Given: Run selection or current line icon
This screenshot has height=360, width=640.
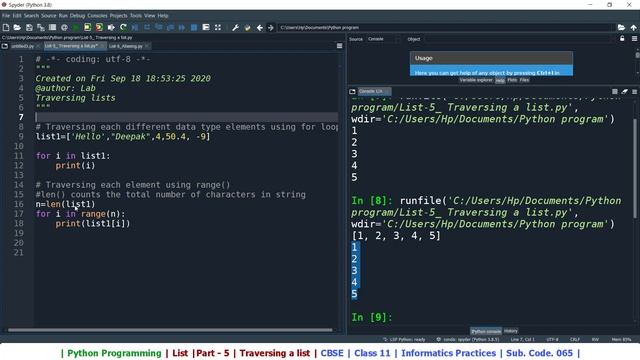Looking at the screenshot, I should 111,27.
